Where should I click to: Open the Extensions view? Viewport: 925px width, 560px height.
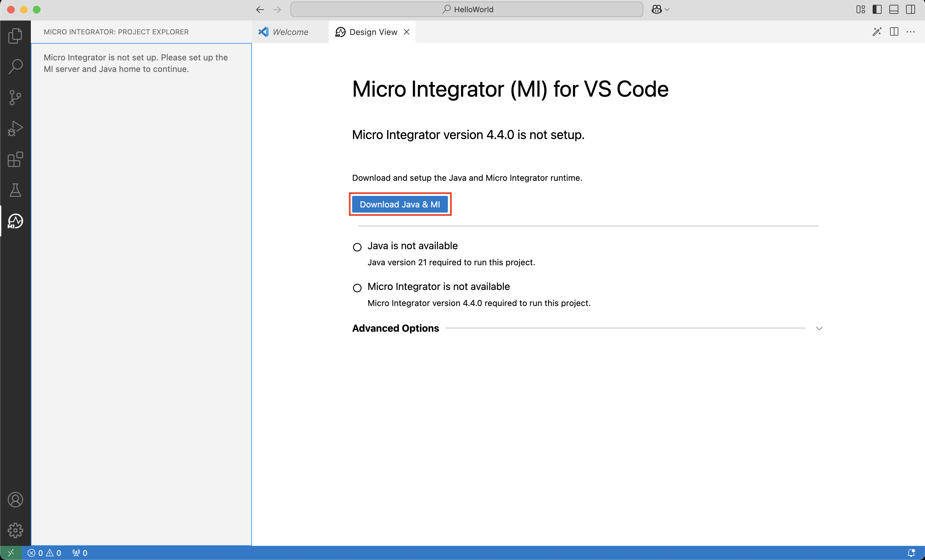[x=15, y=159]
